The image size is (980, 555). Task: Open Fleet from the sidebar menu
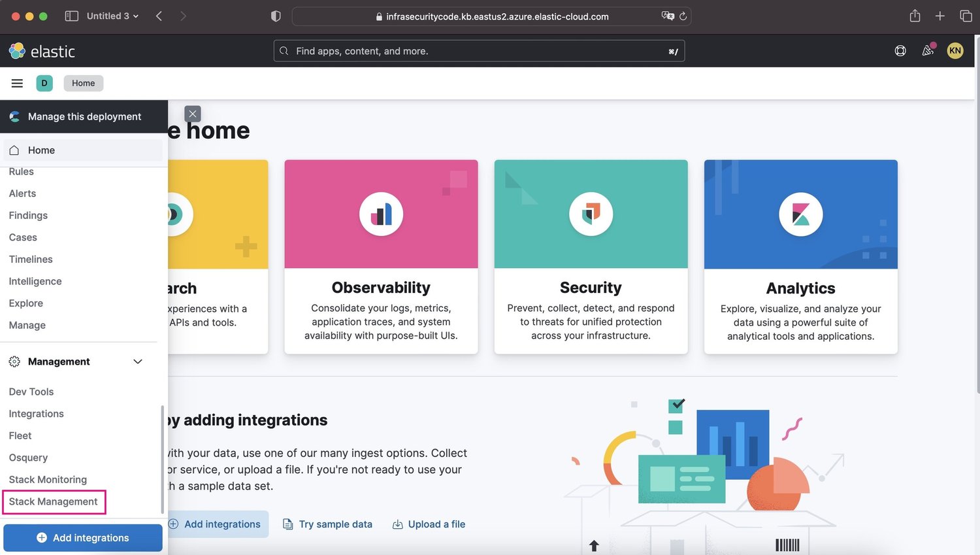tap(20, 435)
